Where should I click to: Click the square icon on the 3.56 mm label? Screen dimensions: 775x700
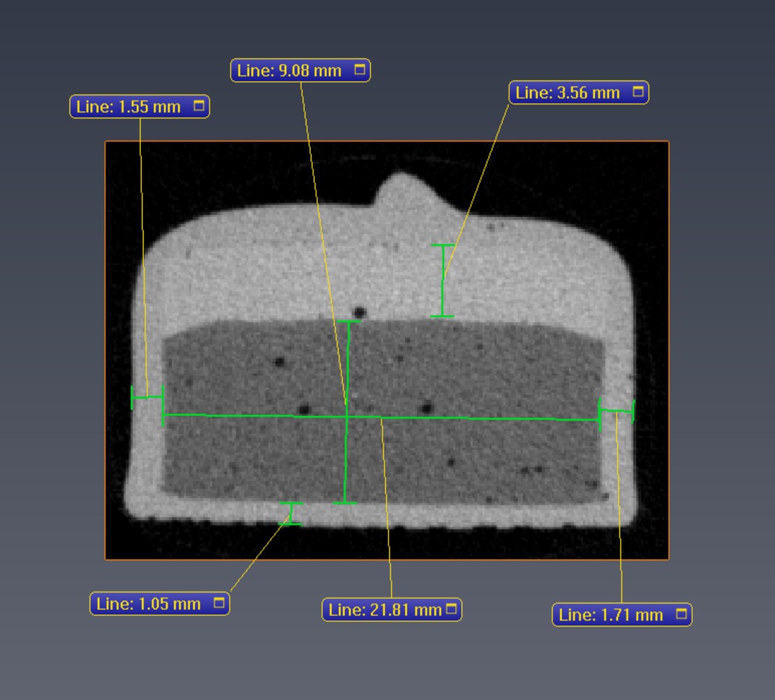pos(638,92)
